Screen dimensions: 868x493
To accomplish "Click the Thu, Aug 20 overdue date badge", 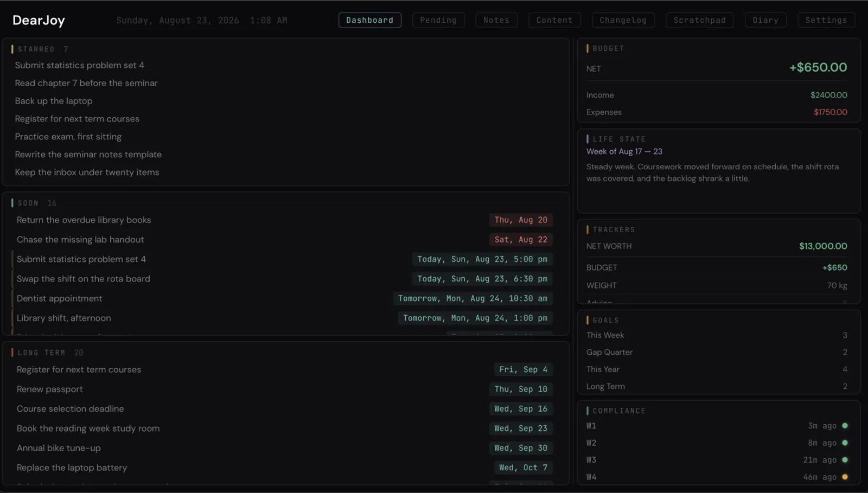I will coord(521,220).
